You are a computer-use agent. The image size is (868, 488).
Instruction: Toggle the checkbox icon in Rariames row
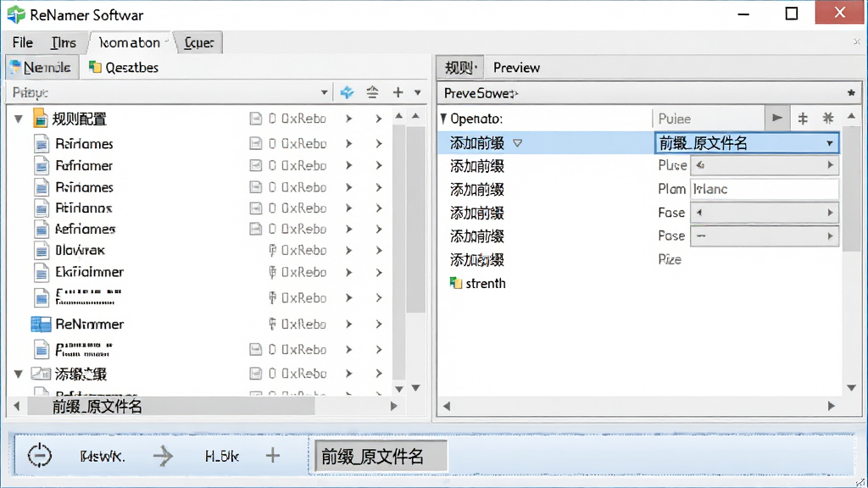pos(255,144)
